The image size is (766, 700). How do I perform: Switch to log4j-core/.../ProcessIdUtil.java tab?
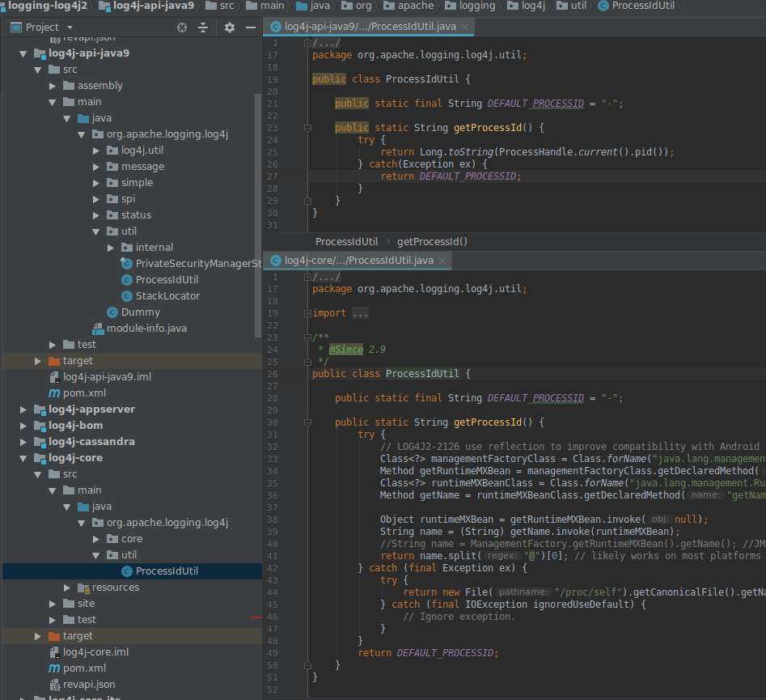pos(358,261)
